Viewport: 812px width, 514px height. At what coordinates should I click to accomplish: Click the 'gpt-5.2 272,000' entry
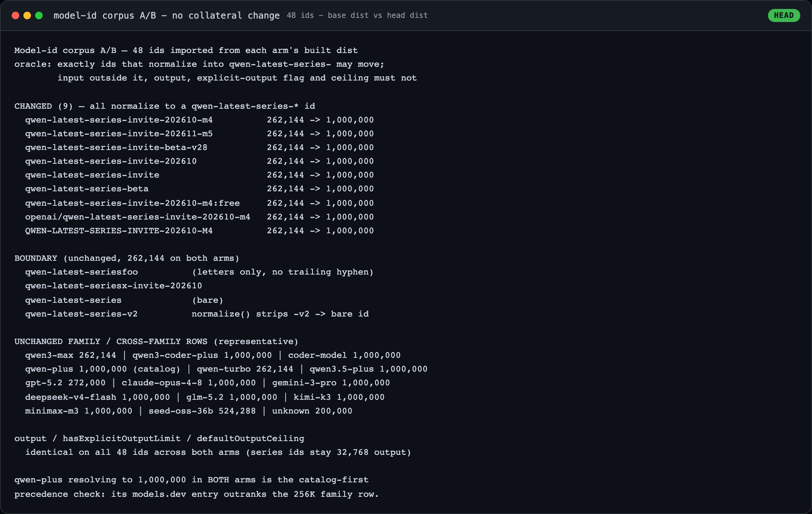pyautogui.click(x=65, y=383)
